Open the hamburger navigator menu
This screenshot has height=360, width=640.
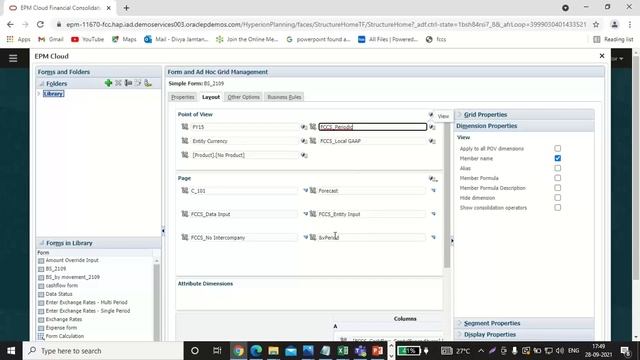[13, 58]
